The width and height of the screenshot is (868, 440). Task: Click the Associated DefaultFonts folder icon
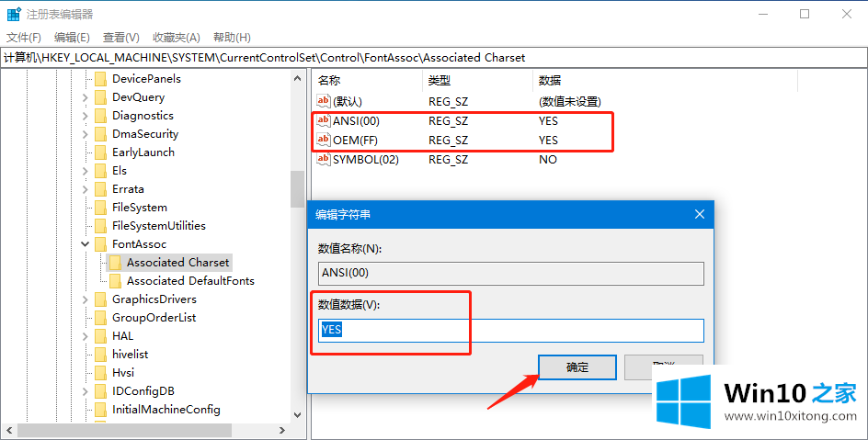[116, 281]
